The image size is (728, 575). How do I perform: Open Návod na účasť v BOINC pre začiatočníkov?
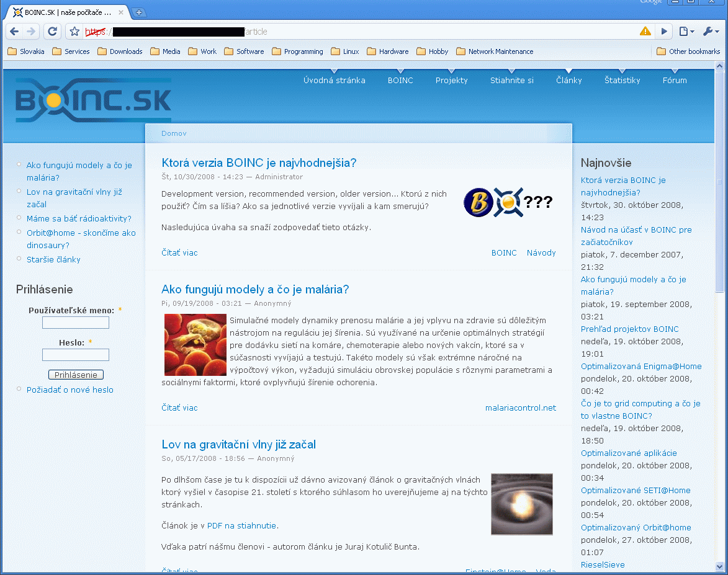tap(636, 236)
